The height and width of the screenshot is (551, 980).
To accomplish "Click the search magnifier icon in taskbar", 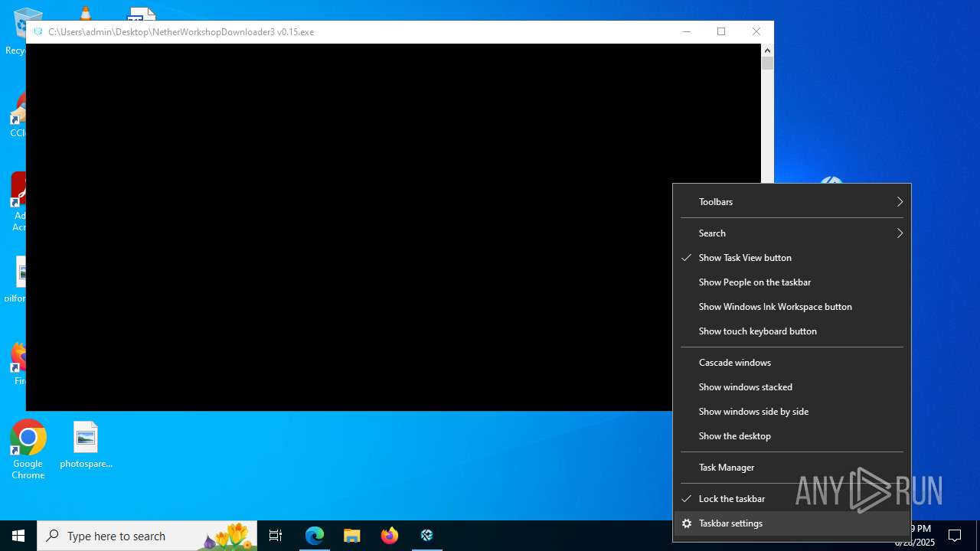I will 52,536.
